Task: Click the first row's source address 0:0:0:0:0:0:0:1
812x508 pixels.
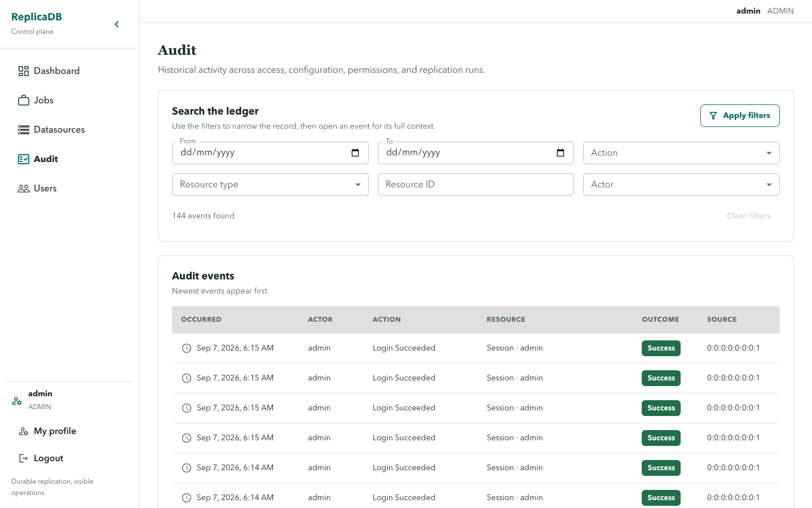Action: click(x=733, y=348)
